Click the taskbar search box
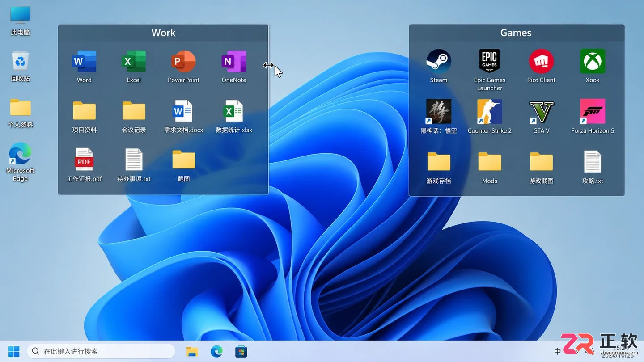 point(101,351)
